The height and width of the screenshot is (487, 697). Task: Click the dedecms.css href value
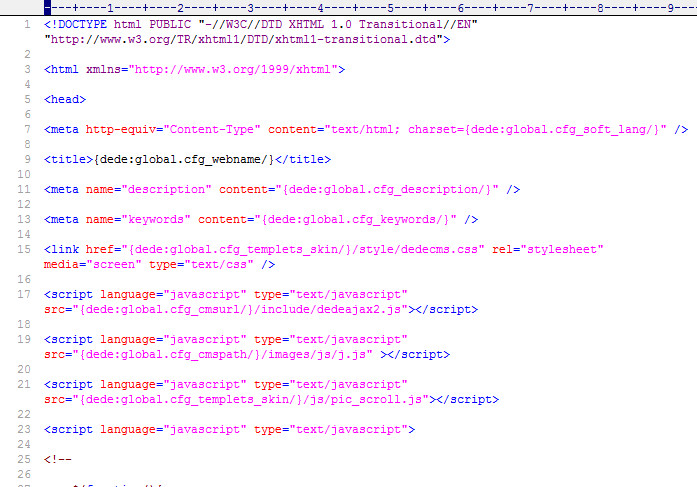coord(303,249)
